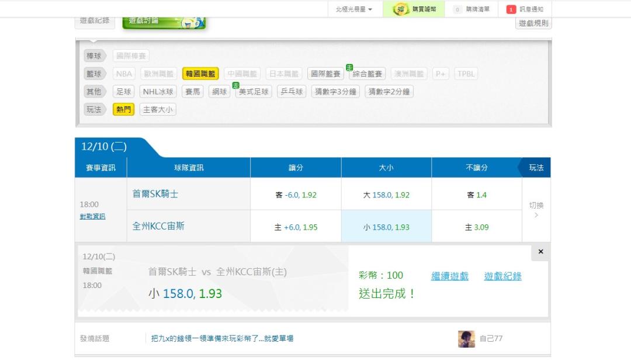The image size is (631, 364).
Task: Click the 棒球 category label
Action: tap(94, 56)
